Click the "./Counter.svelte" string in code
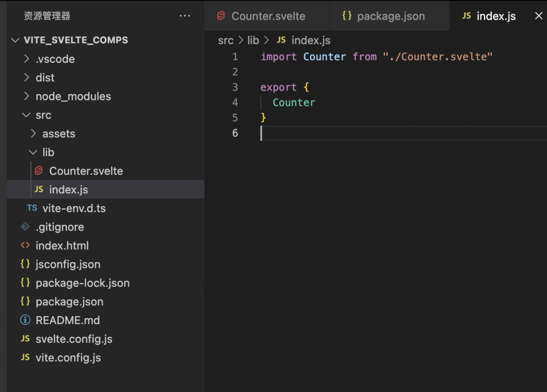Viewport: 547px width, 392px height. 438,57
